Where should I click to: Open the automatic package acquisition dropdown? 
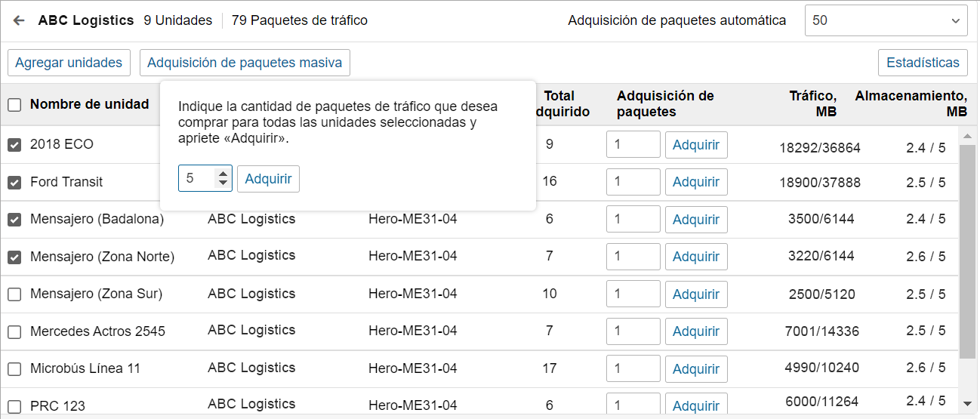(886, 21)
